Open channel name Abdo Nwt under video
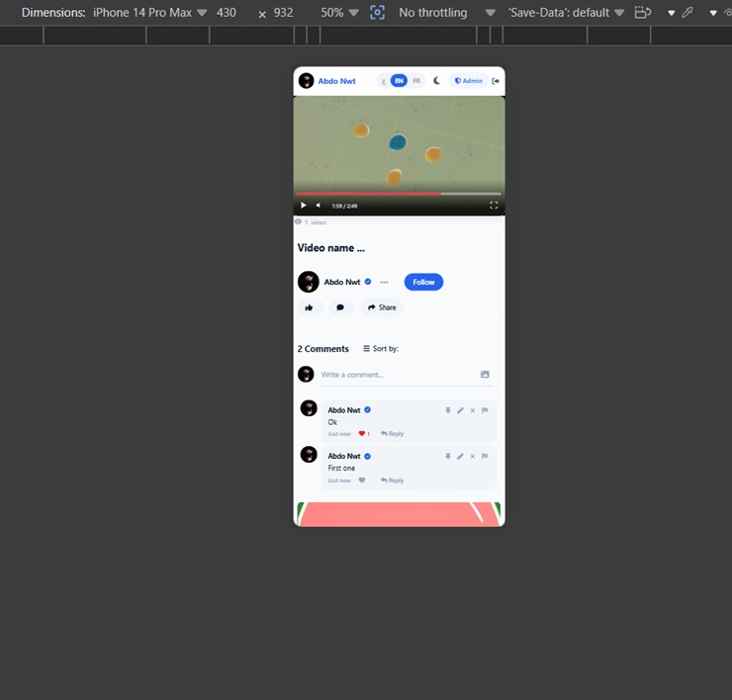Screen dimensions: 732x700 342,282
